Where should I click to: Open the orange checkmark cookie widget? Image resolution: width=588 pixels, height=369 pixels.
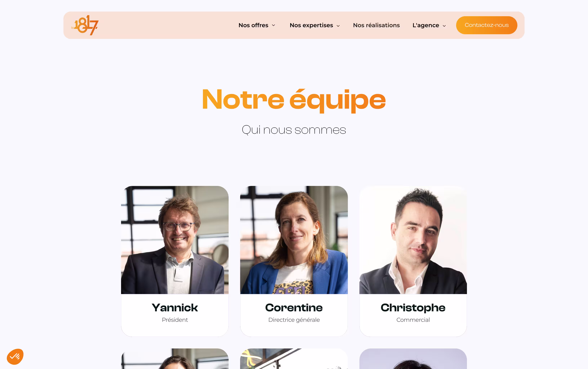click(x=15, y=357)
